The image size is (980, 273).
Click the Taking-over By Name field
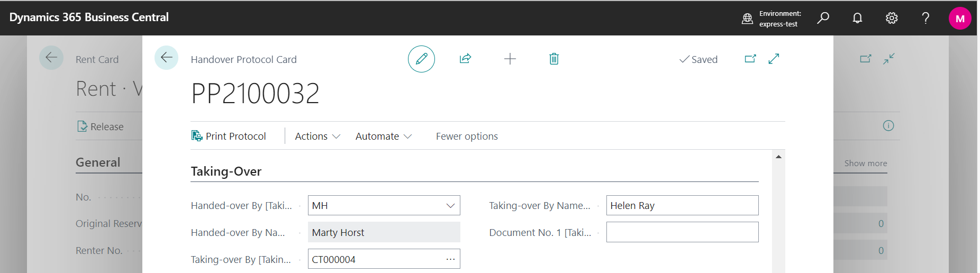tap(682, 206)
